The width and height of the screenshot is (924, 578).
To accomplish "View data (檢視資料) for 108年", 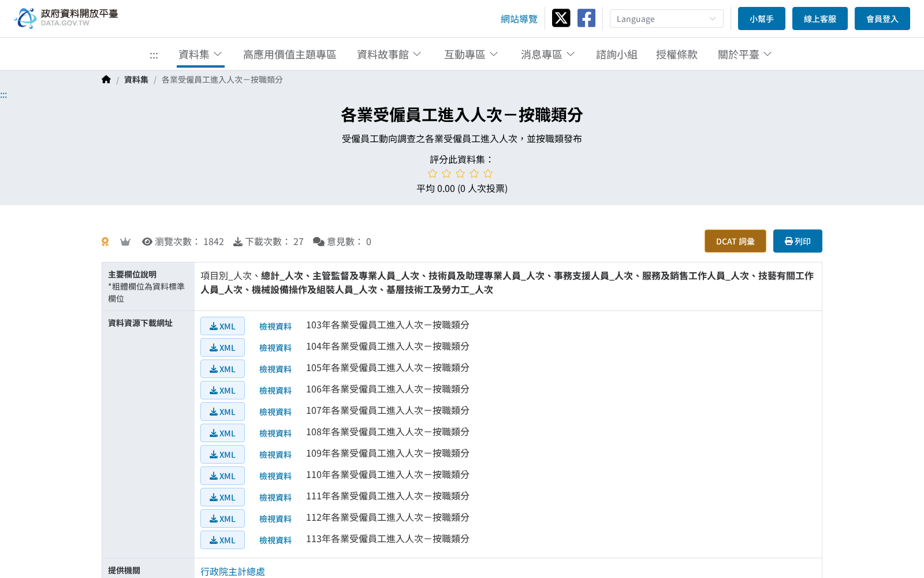I will 275,433.
